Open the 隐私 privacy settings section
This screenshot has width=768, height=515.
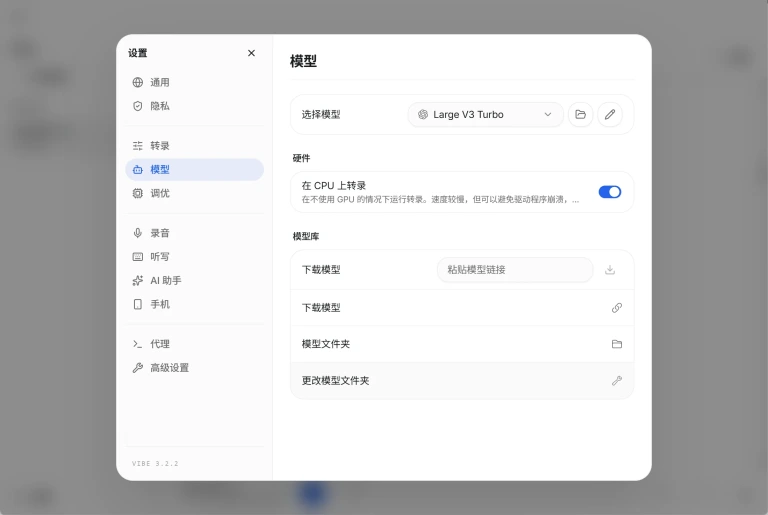[194, 106]
